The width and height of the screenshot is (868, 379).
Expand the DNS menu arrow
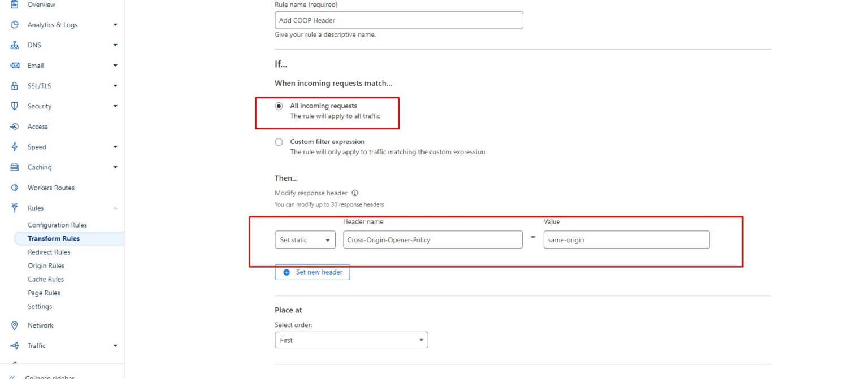tap(115, 45)
